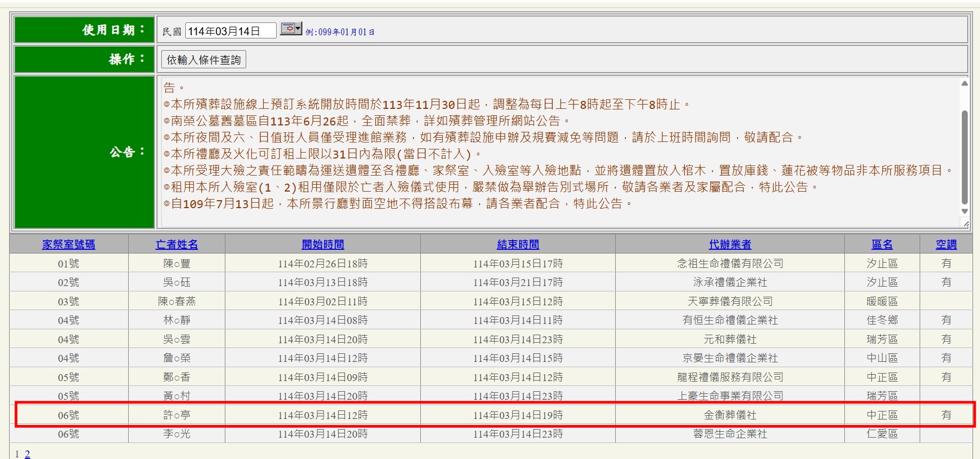Click the 01號 room number cell
The height and width of the screenshot is (459, 980).
(68, 264)
